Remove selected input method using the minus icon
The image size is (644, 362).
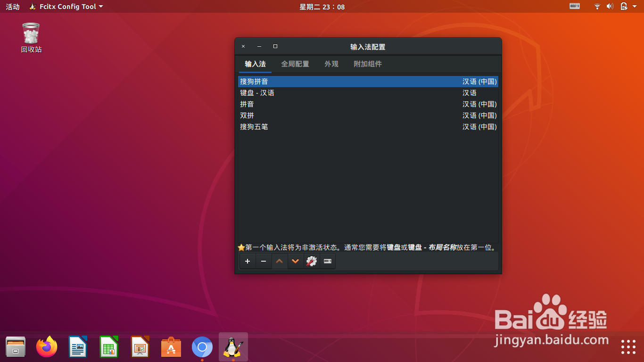(x=264, y=261)
